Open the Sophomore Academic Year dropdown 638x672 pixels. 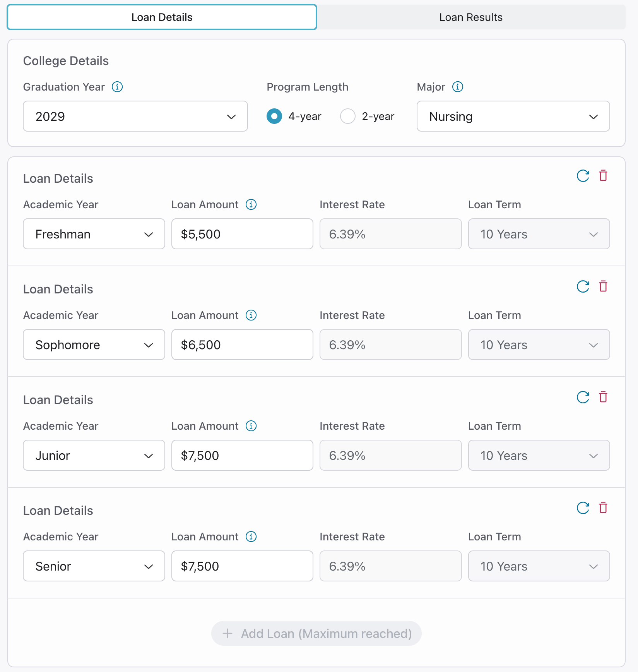[94, 345]
